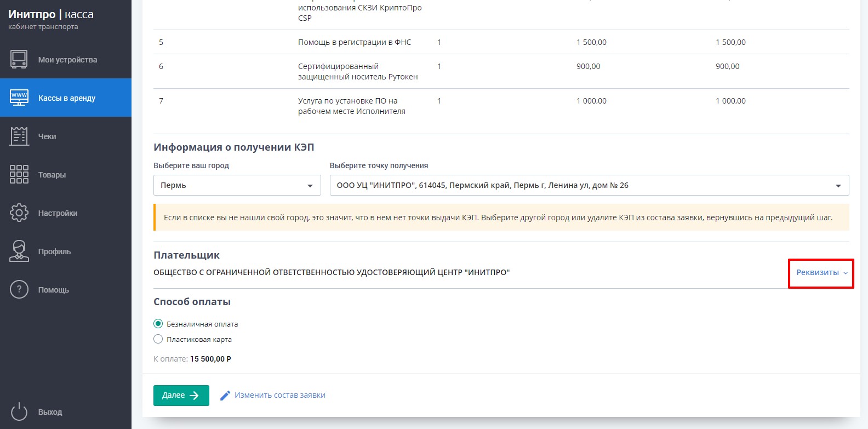Click the Выход power icon
This screenshot has width=868, height=429.
(x=19, y=411)
